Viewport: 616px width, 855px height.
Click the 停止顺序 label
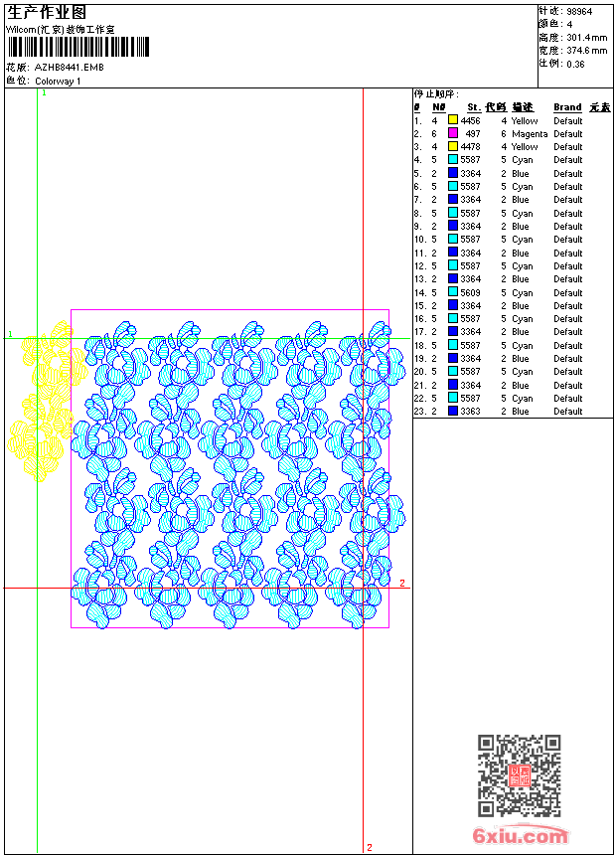(x=436, y=93)
